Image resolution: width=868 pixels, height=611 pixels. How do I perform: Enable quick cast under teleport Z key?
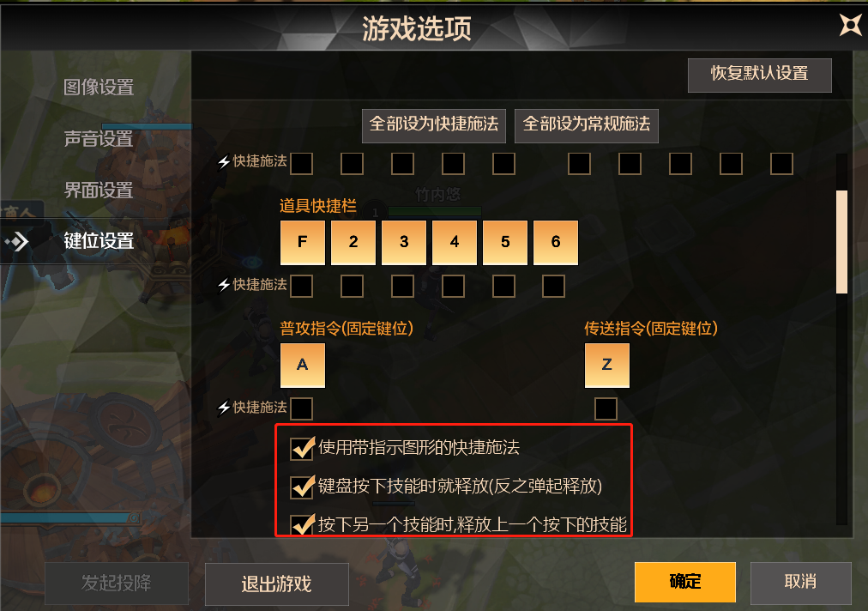coord(606,408)
